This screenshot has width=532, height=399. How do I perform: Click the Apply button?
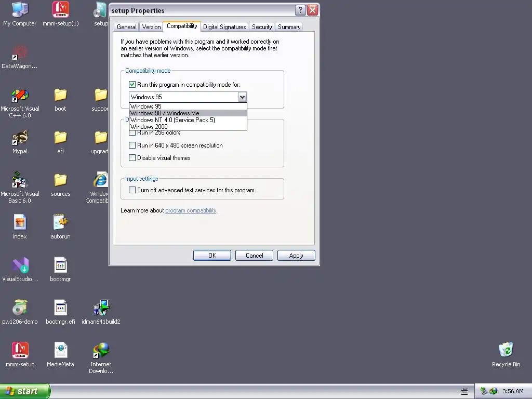tap(296, 256)
